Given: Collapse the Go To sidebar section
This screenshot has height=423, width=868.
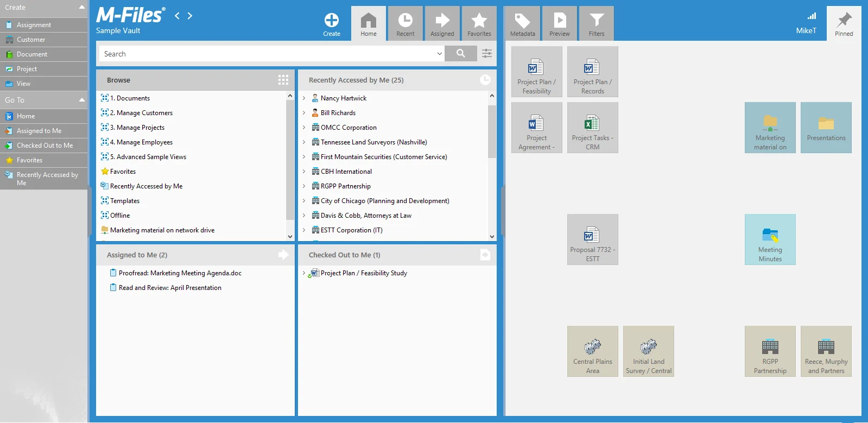Looking at the screenshot, I should point(82,100).
